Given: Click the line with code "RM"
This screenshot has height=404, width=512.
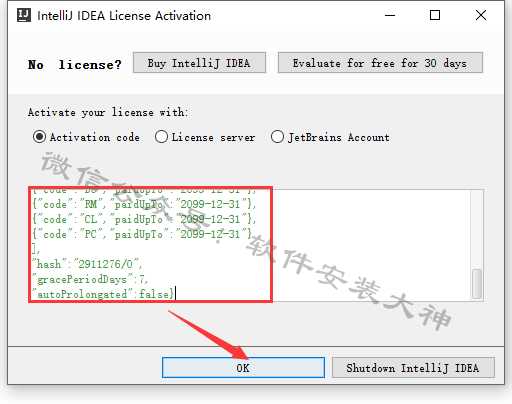Looking at the screenshot, I should [144, 204].
